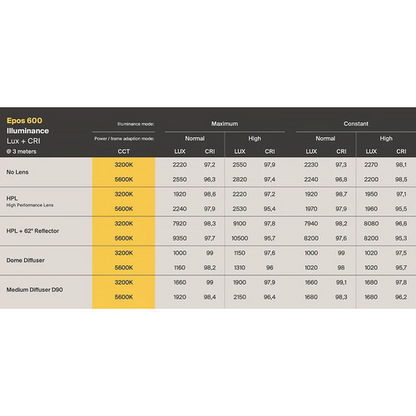The width and height of the screenshot is (416, 416).
Task: Click the '10500' lux value
Action: pyautogui.click(x=240, y=238)
